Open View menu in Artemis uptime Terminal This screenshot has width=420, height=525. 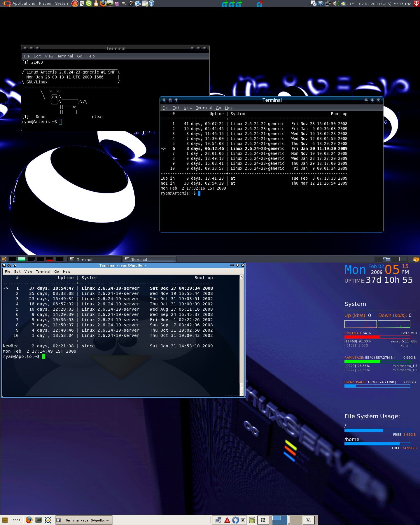point(188,108)
